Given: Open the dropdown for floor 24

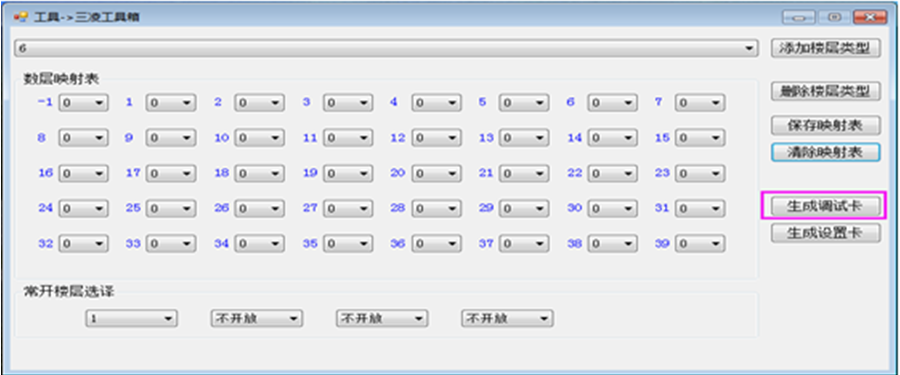Looking at the screenshot, I should (x=84, y=209).
